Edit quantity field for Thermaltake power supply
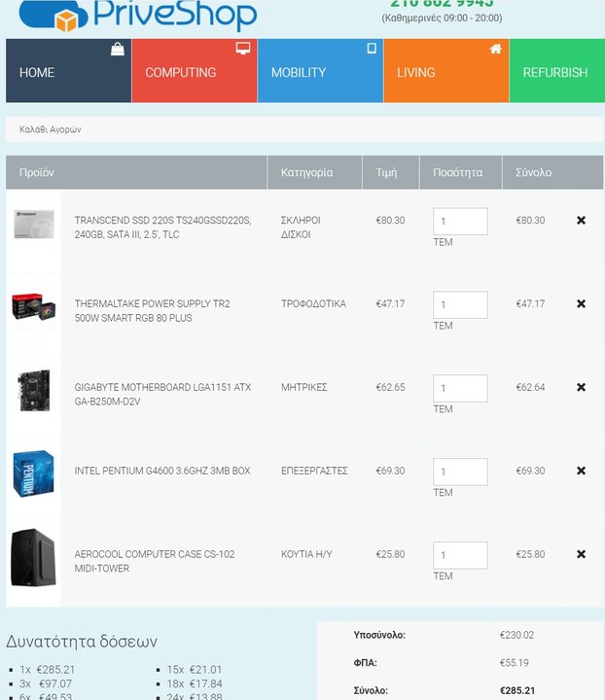Screen dimensions: 605x700 click(x=460, y=305)
